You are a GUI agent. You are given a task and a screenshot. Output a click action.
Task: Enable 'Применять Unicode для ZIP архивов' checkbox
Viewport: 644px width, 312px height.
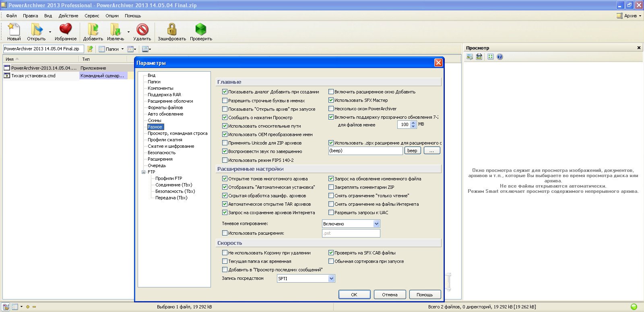tap(225, 143)
